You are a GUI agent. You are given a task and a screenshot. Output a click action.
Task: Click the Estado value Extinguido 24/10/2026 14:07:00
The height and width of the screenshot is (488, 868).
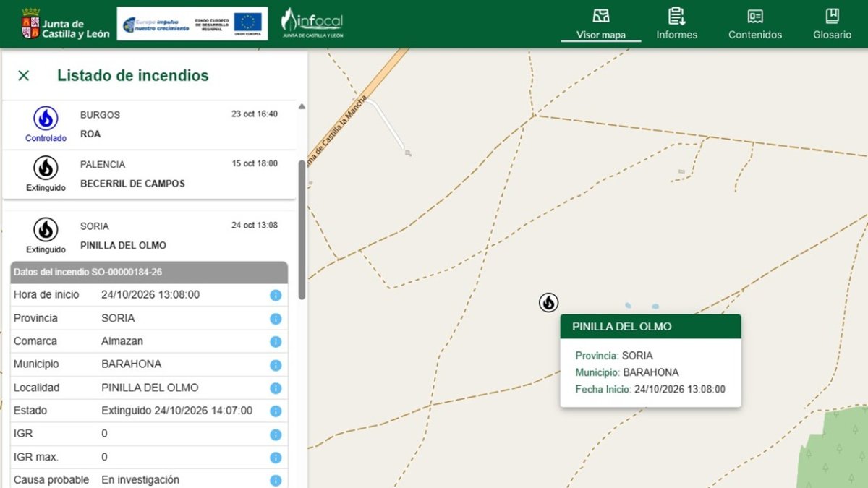pyautogui.click(x=176, y=411)
